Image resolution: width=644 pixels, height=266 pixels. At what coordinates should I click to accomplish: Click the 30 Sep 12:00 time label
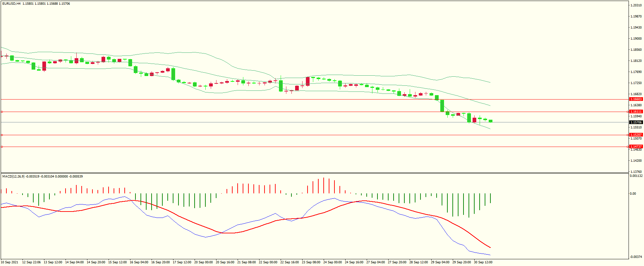click(x=483, y=262)
